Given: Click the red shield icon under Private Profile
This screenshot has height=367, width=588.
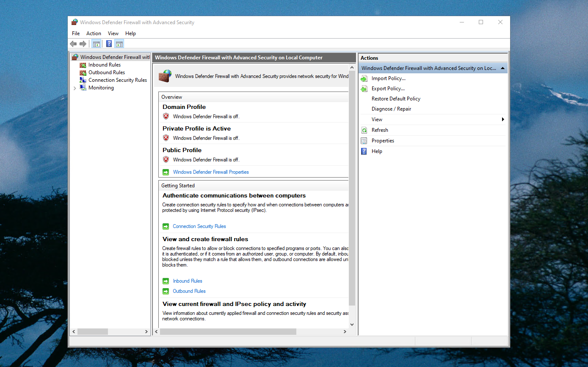Looking at the screenshot, I should coord(166,138).
